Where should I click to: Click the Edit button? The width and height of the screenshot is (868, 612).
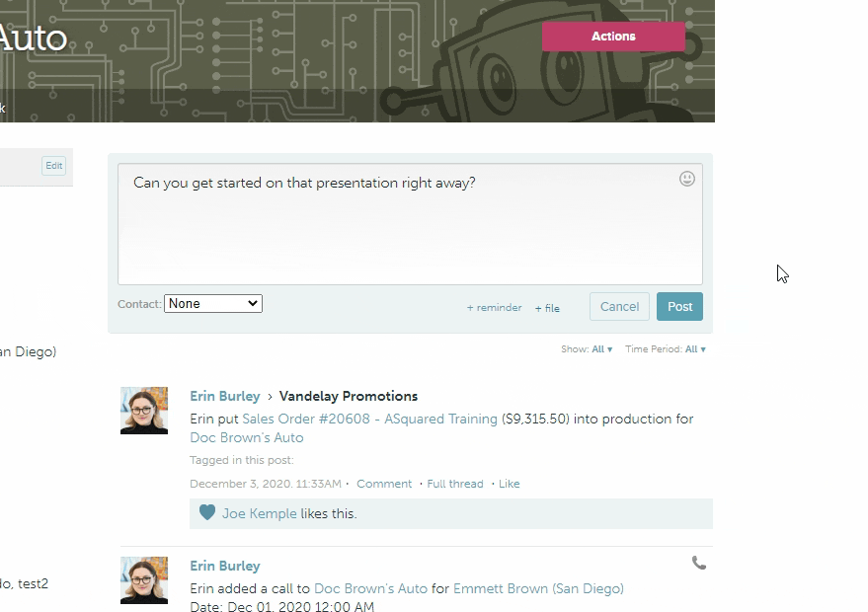pyautogui.click(x=53, y=166)
